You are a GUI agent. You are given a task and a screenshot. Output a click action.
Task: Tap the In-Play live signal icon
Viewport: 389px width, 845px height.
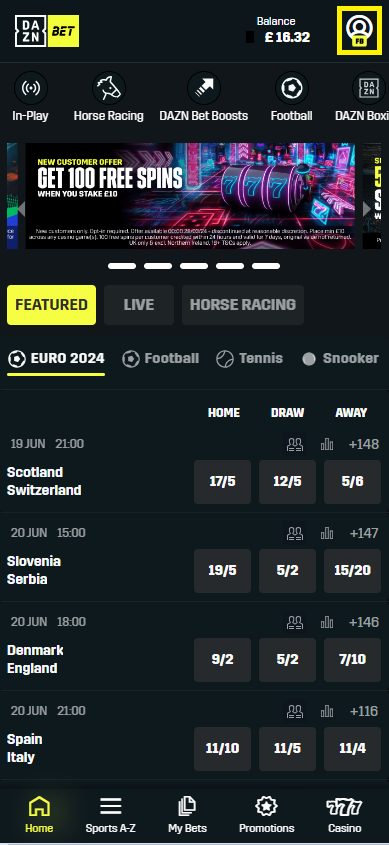(x=31, y=88)
